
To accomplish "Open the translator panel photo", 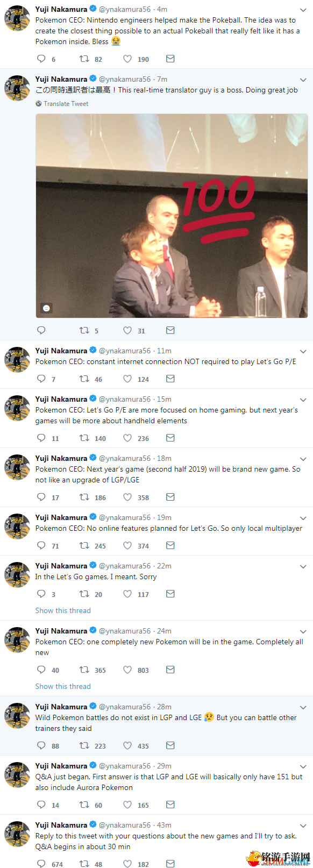I will [172, 216].
